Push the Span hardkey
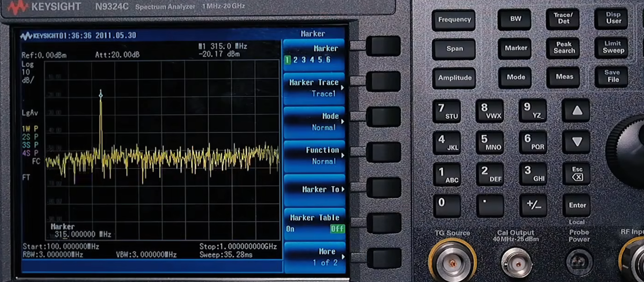644x282 pixels. click(x=454, y=49)
